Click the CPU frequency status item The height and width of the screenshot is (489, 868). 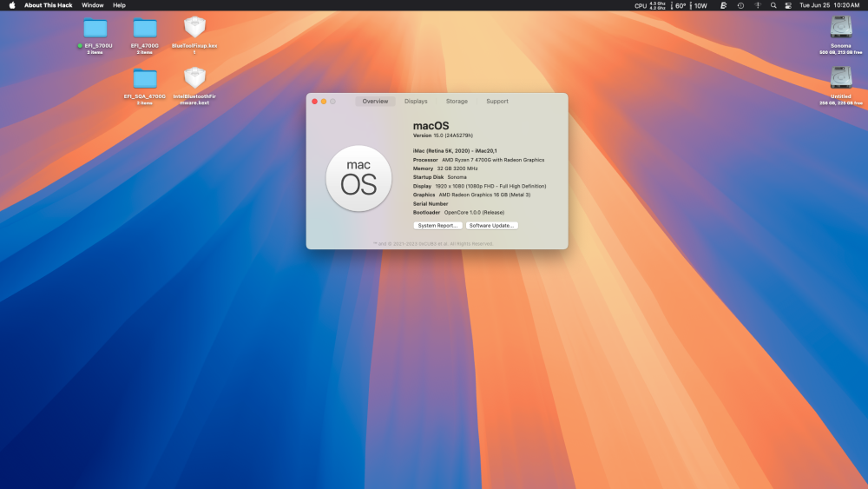650,5
